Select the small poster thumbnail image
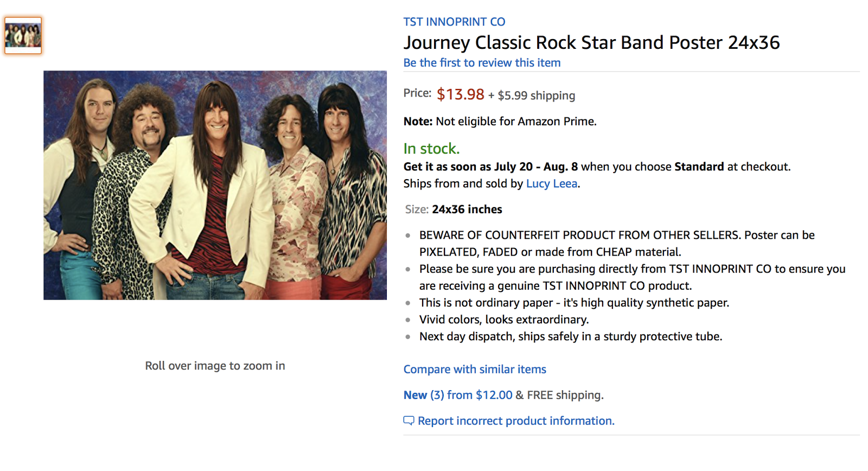 pos(23,35)
